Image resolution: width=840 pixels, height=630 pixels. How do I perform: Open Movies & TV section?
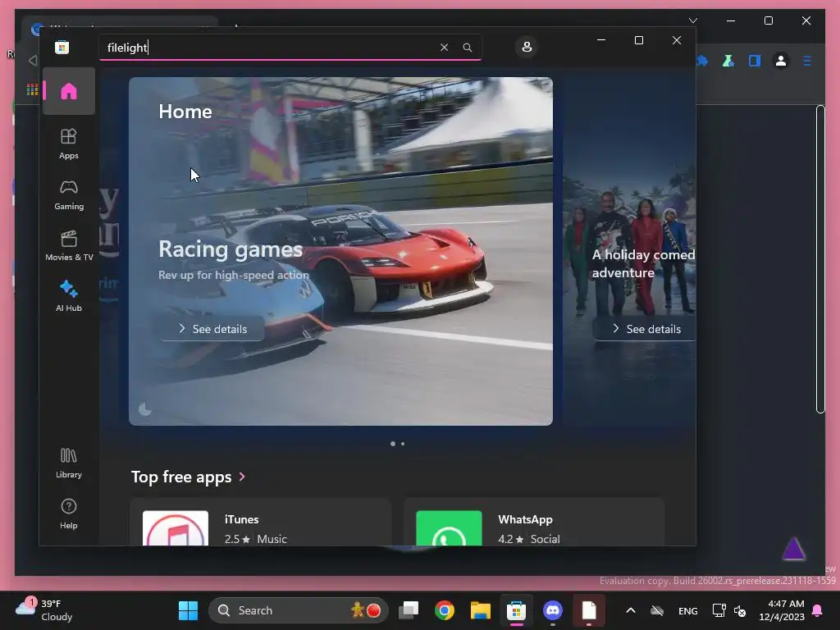pos(69,245)
